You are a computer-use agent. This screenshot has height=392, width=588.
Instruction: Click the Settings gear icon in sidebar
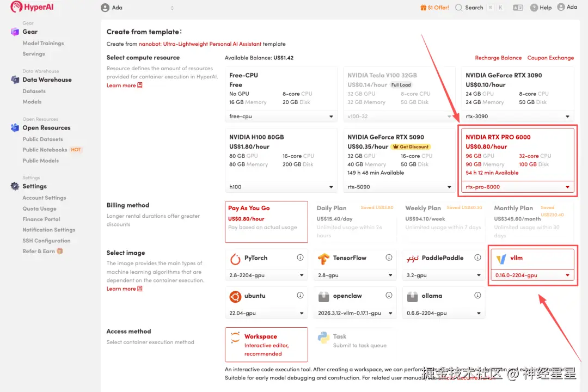click(x=15, y=186)
